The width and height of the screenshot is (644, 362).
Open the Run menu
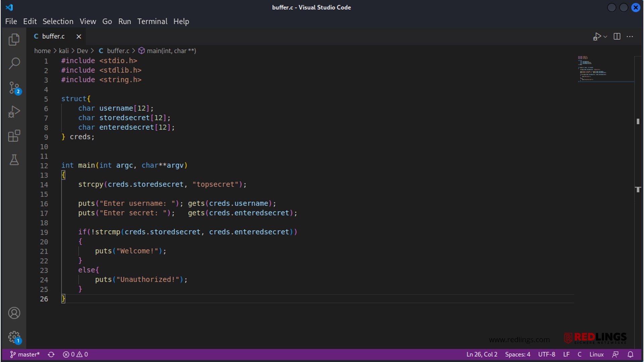pyautogui.click(x=124, y=21)
